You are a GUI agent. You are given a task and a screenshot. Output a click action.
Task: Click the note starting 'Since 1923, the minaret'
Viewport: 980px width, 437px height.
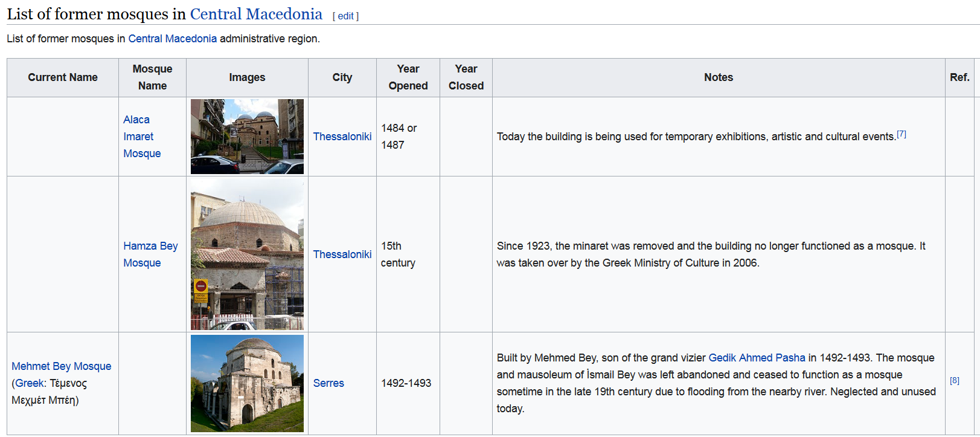[x=711, y=254]
